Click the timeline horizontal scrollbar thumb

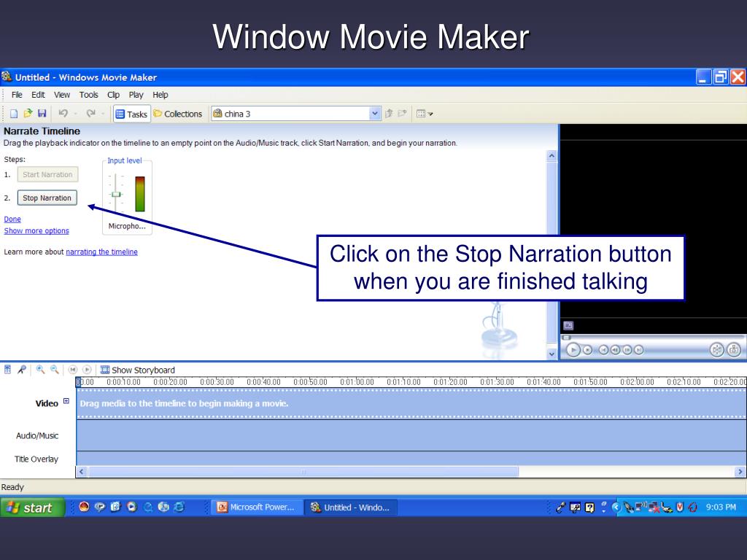coord(303,472)
